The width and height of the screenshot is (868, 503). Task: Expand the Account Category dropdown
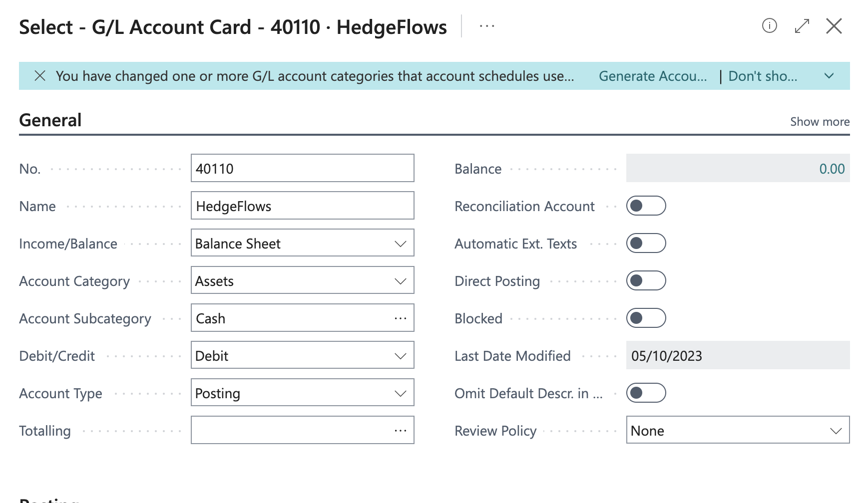click(x=302, y=280)
